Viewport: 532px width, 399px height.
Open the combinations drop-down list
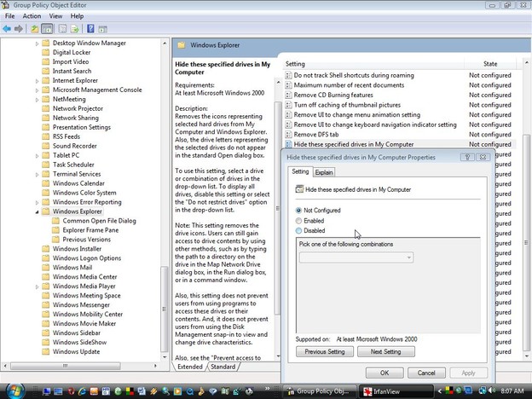click(356, 257)
